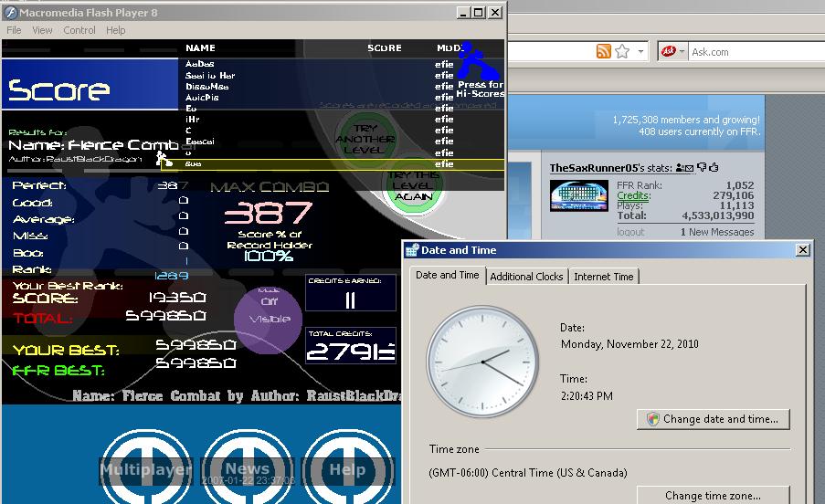
Task: Bookmark the page with the star icon
Action: [622, 51]
